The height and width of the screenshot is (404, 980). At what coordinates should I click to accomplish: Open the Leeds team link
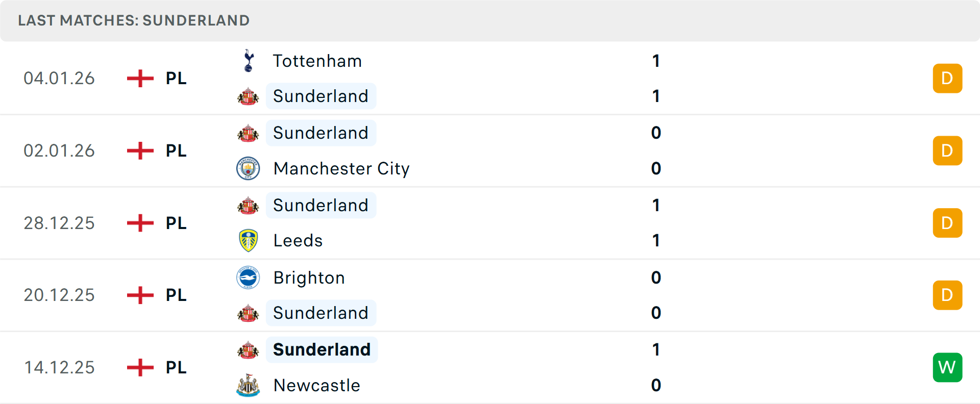(298, 241)
